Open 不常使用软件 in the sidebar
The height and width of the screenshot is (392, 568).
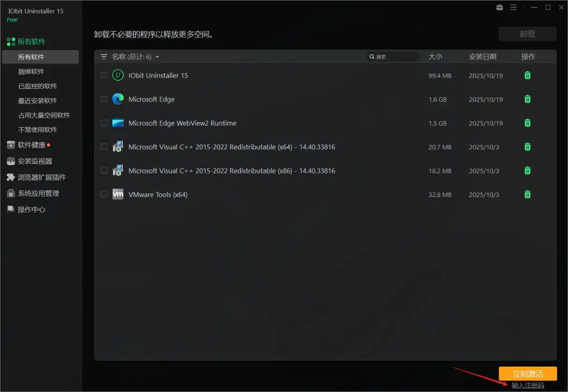coord(38,130)
